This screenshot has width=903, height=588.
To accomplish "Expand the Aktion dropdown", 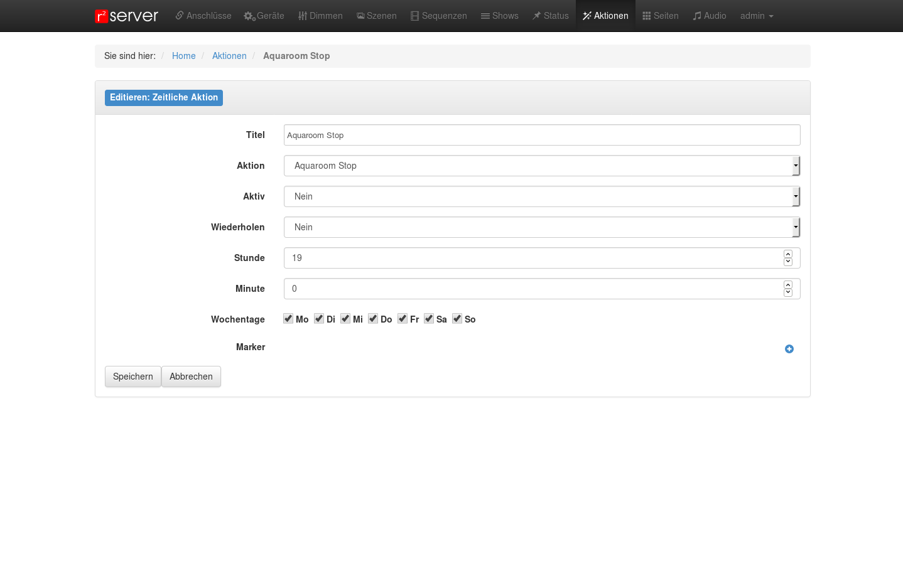I will pos(796,166).
